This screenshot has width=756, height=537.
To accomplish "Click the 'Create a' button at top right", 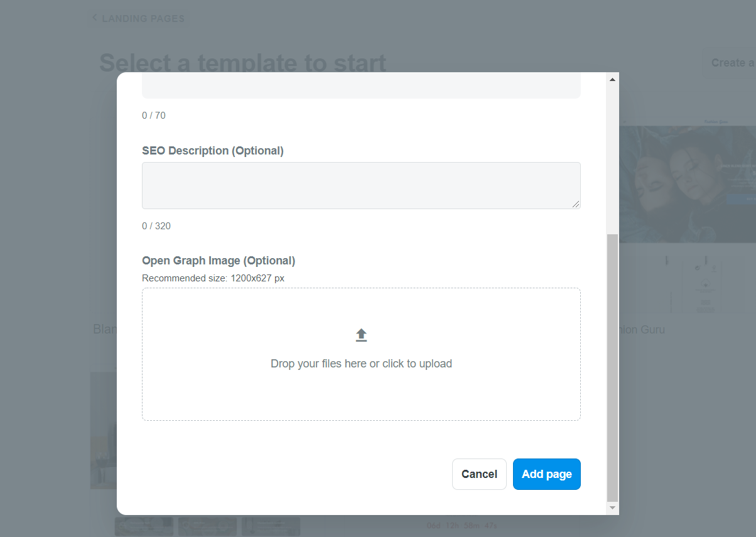I will click(x=732, y=63).
